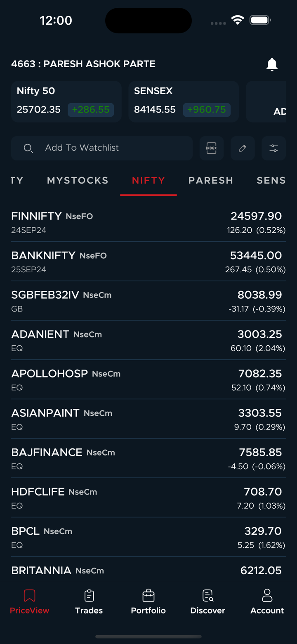The width and height of the screenshot is (297, 644).
Task: Select PriceView in bottom navigation
Action: tap(30, 602)
